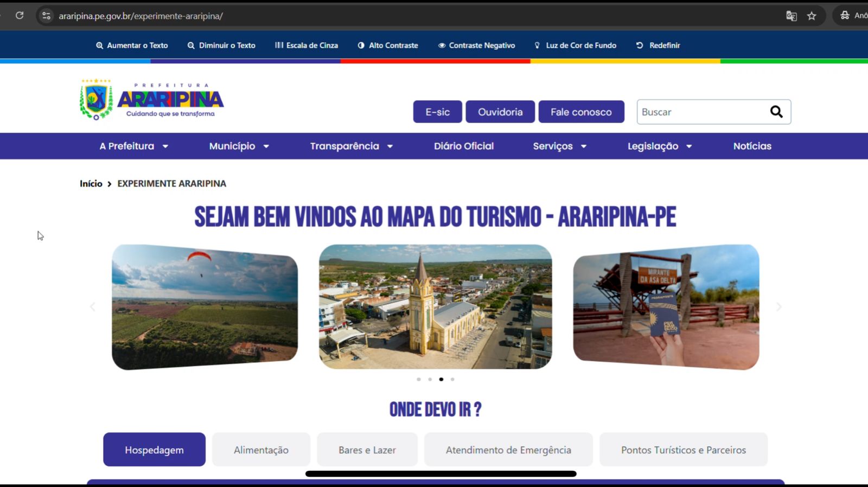868x487 pixels.
Task: Toggle Alto Contraste mode
Action: pyautogui.click(x=388, y=46)
